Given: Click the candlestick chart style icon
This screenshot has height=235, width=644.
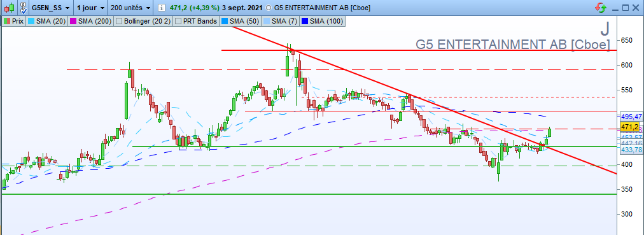Looking at the screenshot, I should pyautogui.click(x=10, y=8).
